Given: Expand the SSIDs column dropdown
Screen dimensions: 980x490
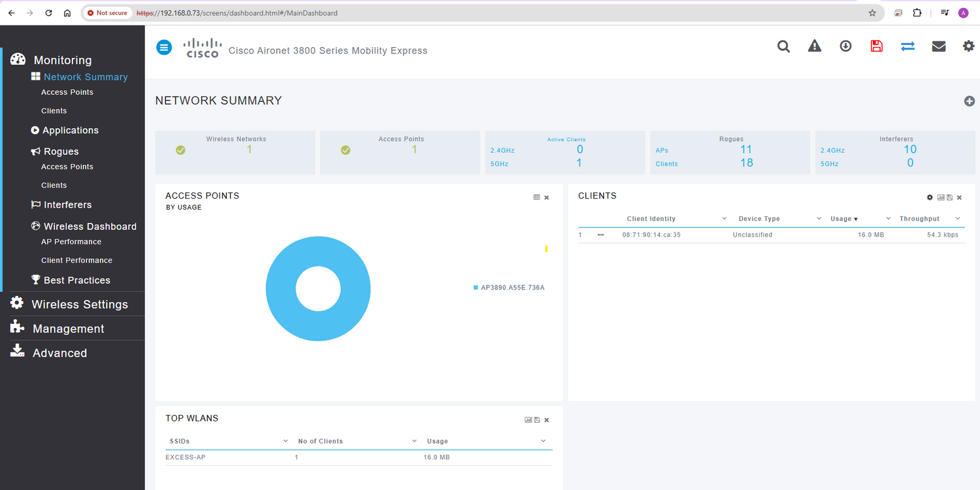Looking at the screenshot, I should [x=286, y=442].
